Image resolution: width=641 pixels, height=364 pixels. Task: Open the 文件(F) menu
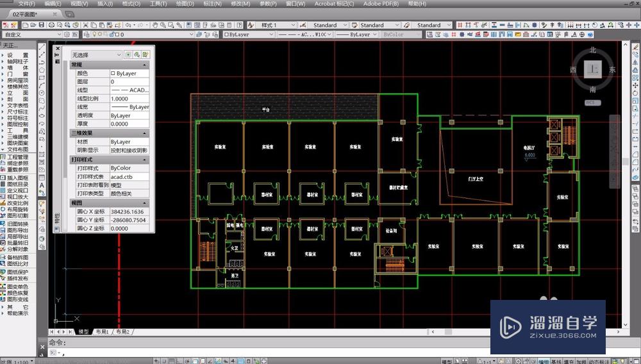27,4
